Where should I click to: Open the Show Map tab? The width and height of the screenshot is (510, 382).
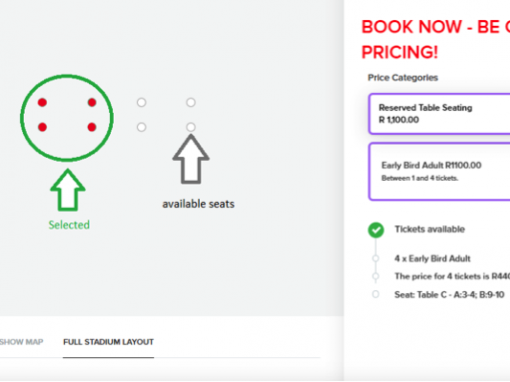[x=21, y=342]
